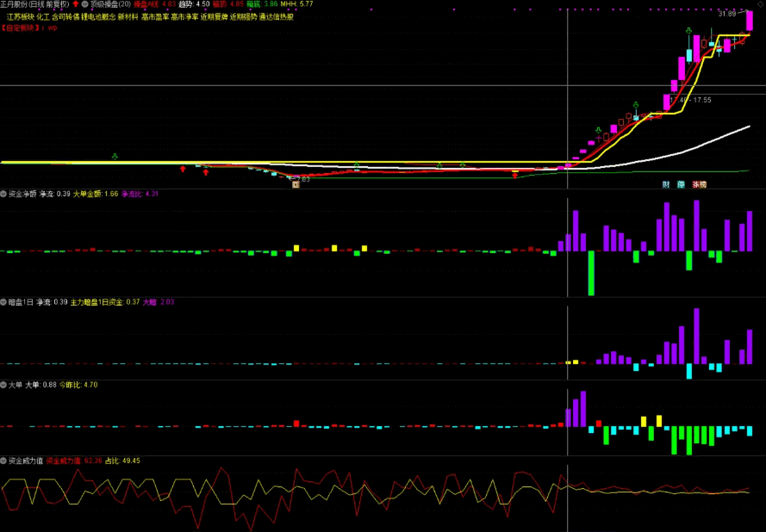Click the leftmost green down-arrow on the flat line
The width and height of the screenshot is (766, 532).
point(115,157)
